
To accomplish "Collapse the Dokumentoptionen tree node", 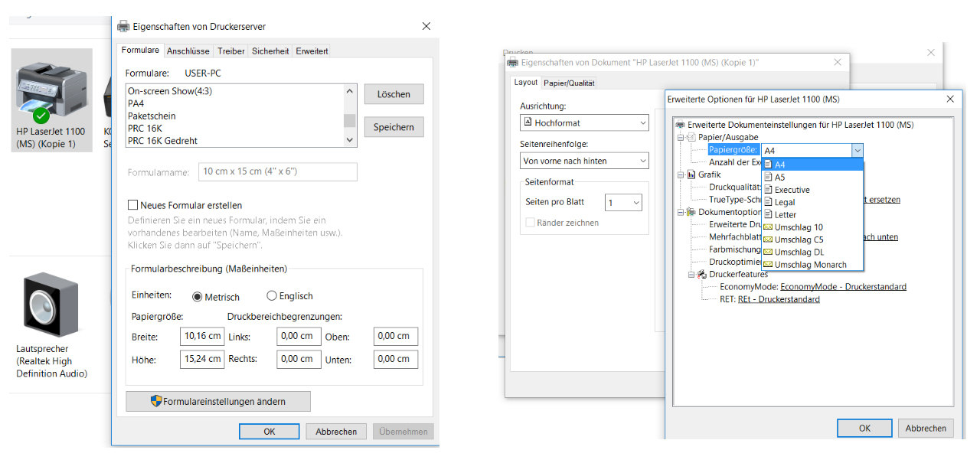I will click(680, 213).
